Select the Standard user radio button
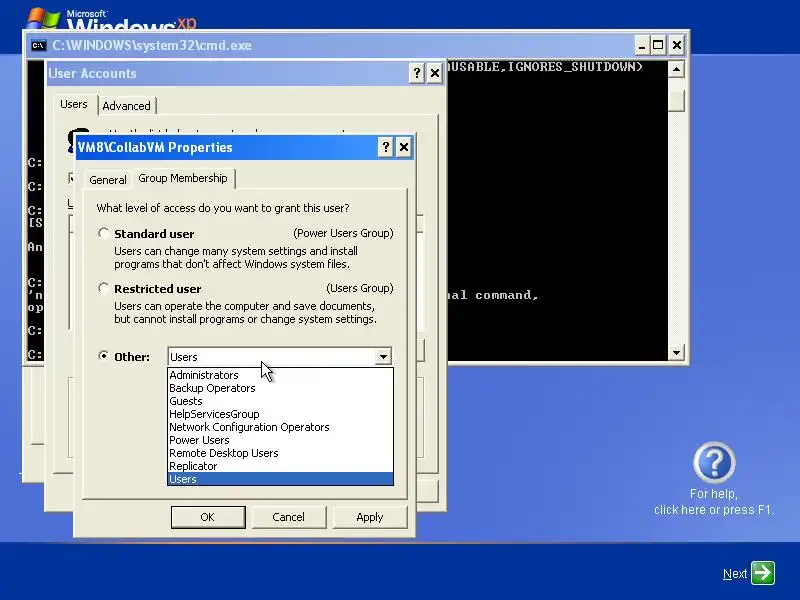 [104, 233]
